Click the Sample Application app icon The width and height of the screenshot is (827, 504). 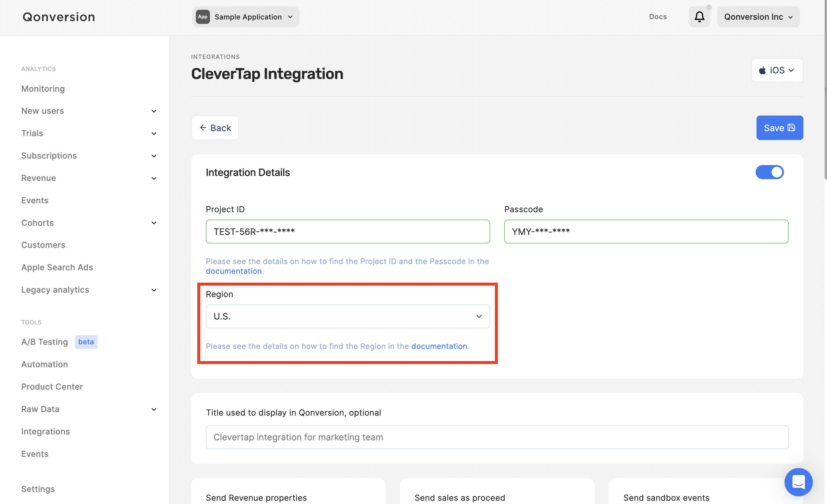click(x=203, y=17)
